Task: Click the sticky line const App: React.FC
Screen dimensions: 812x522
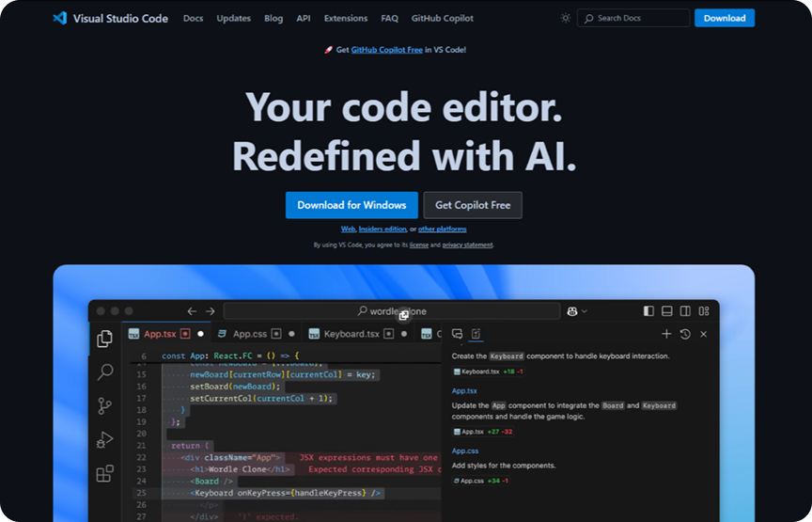Action: click(x=230, y=356)
